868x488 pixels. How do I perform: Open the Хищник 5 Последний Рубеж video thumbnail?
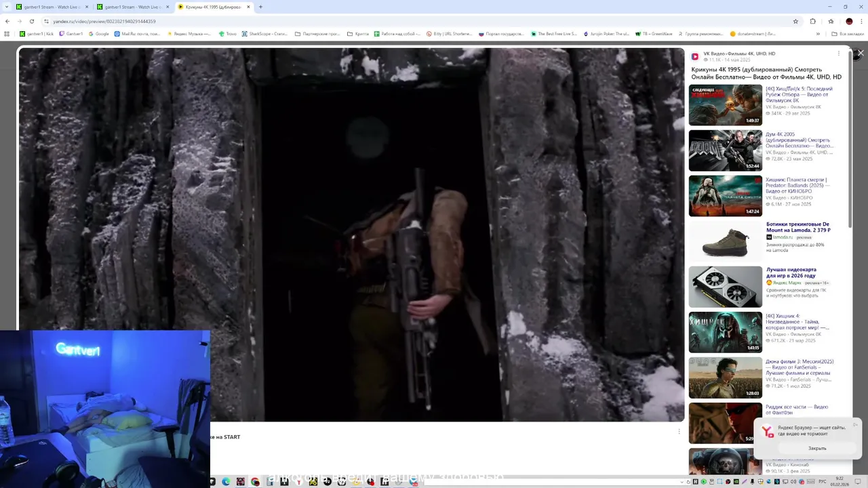coord(726,105)
